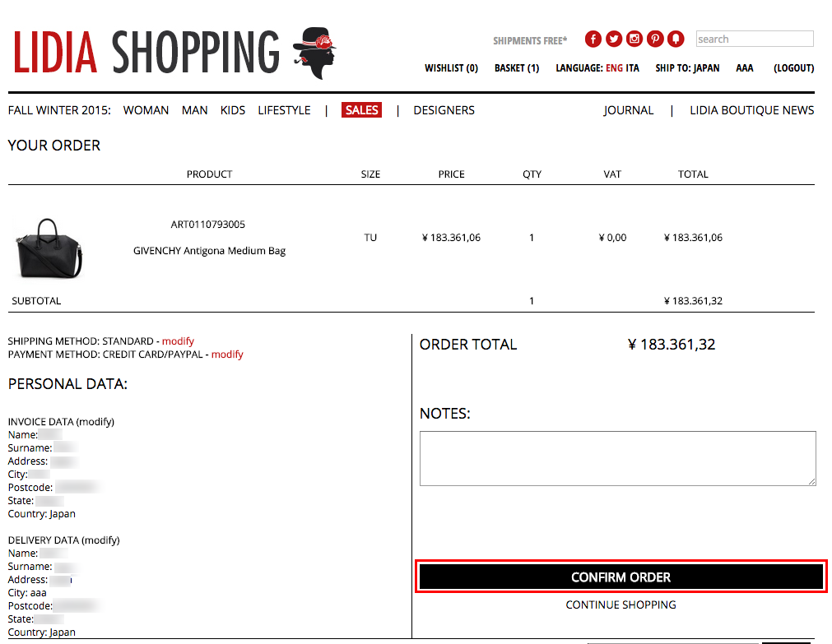
Task: Open the Journal page
Action: pos(628,110)
